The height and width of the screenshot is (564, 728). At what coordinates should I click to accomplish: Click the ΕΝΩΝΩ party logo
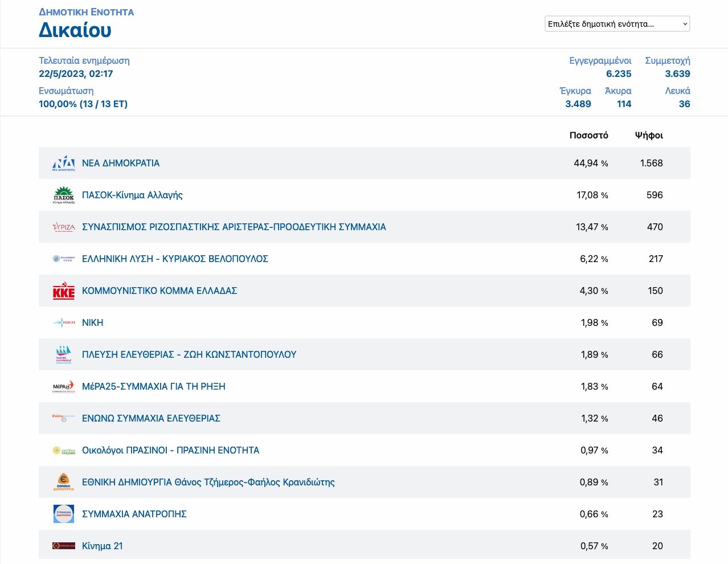(64, 418)
